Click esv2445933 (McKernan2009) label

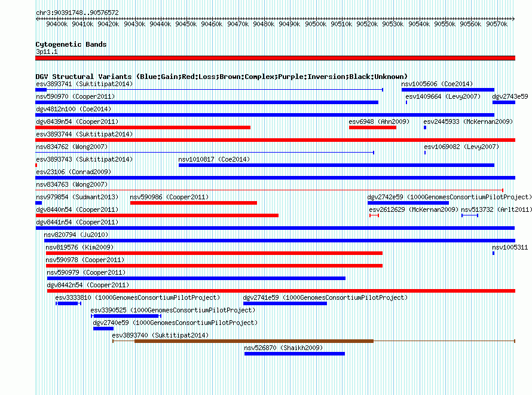click(468, 121)
